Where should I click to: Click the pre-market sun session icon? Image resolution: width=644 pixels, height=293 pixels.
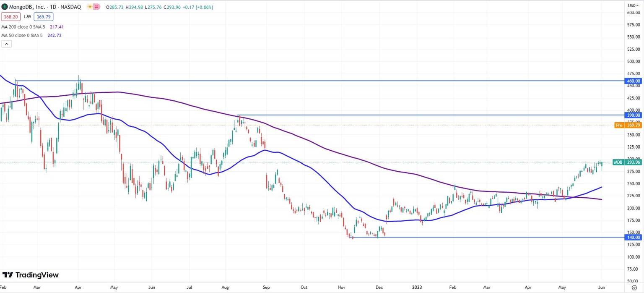click(x=89, y=7)
